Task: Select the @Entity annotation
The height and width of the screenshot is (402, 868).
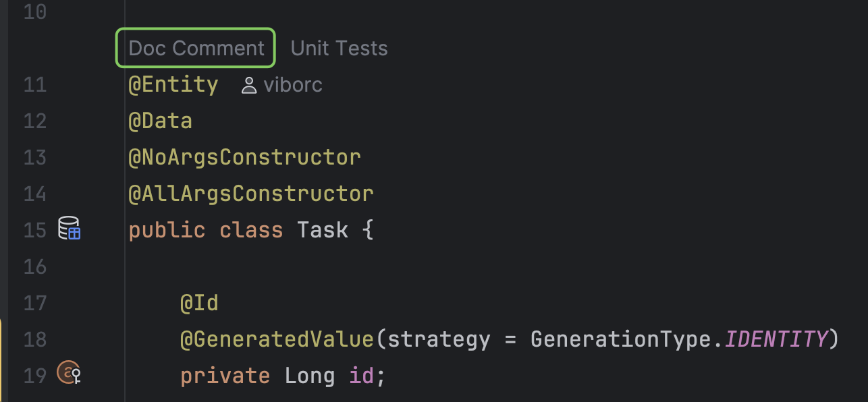Action: [173, 84]
